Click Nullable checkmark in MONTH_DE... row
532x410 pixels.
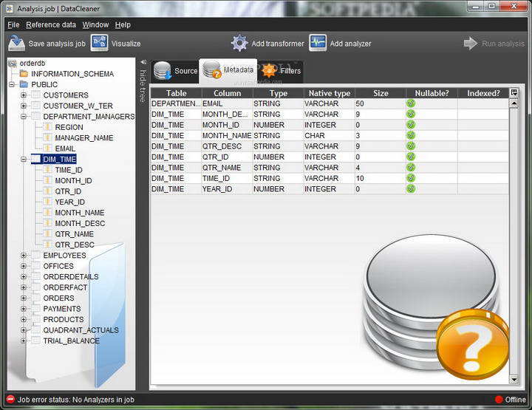pos(411,114)
